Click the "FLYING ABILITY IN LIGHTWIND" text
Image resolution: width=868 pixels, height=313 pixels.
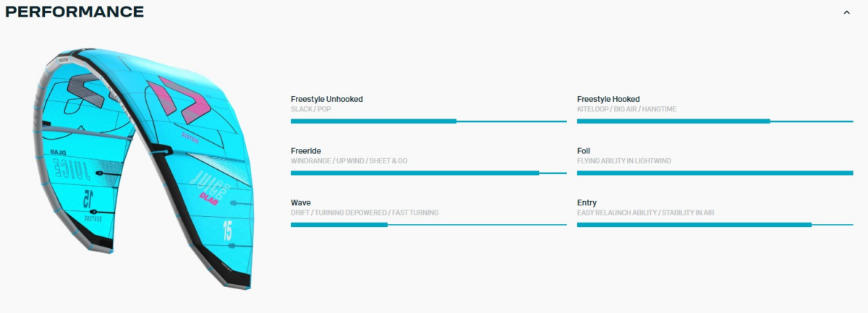coord(624,160)
